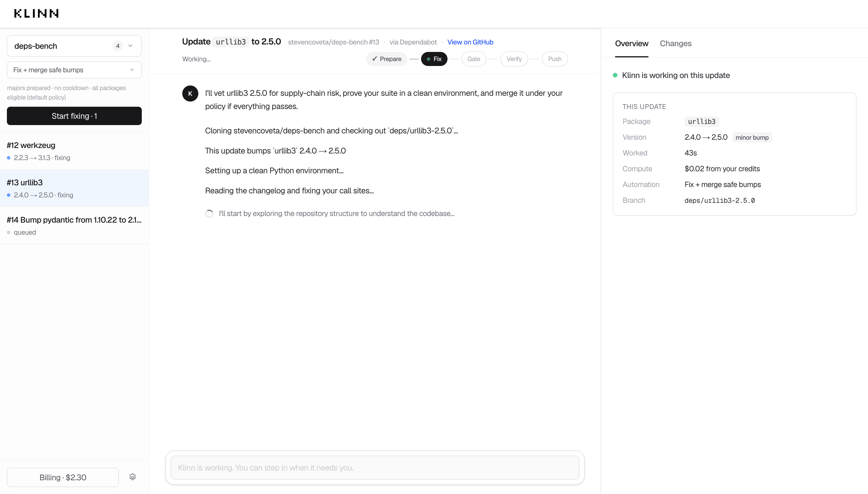Click the minor bump badge

click(x=751, y=137)
